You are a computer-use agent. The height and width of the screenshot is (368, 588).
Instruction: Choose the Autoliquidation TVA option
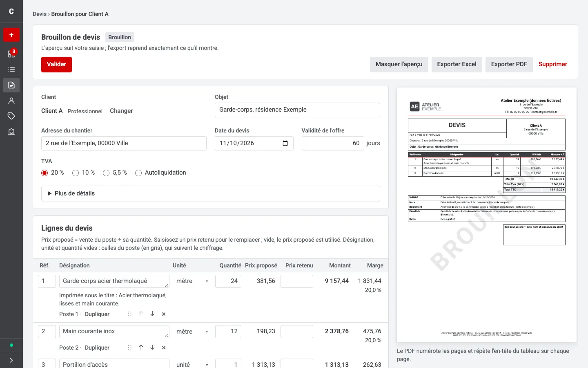tap(138, 173)
